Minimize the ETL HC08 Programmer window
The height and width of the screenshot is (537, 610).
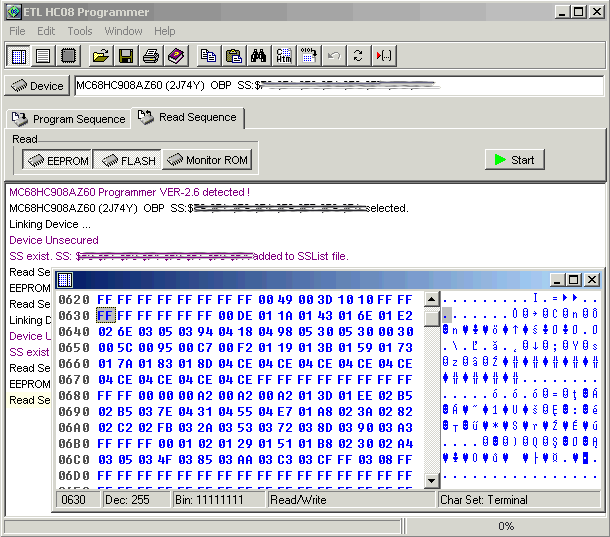tap(561, 12)
